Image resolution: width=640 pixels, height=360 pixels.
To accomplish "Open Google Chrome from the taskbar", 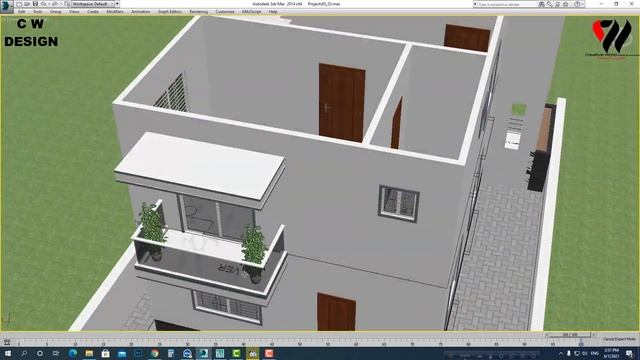I will click(x=155, y=353).
